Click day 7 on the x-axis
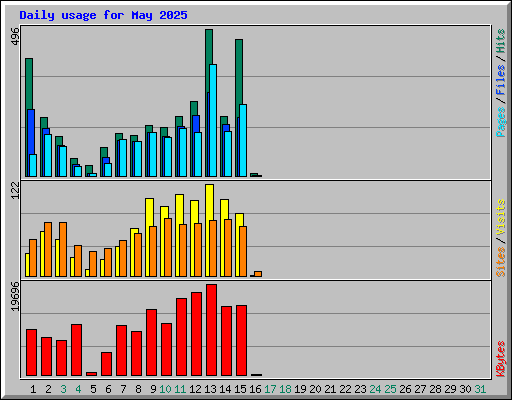Viewport: 512px width, 400px height. point(123,389)
